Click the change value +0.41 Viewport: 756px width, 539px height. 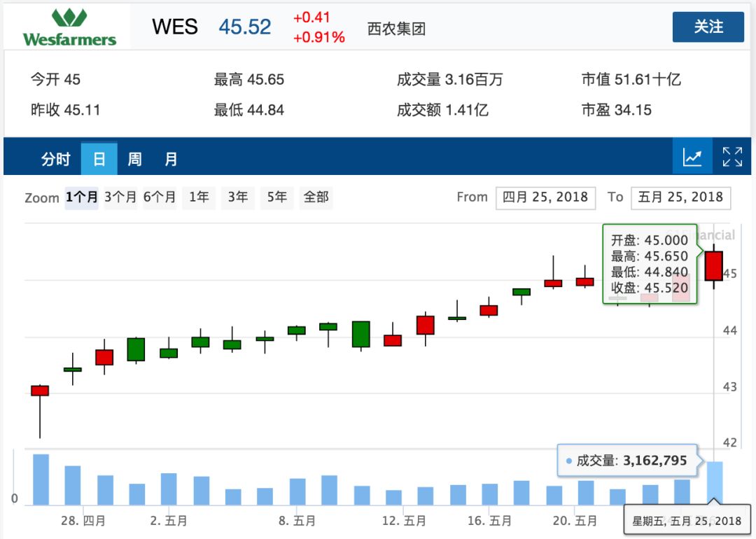[311, 17]
